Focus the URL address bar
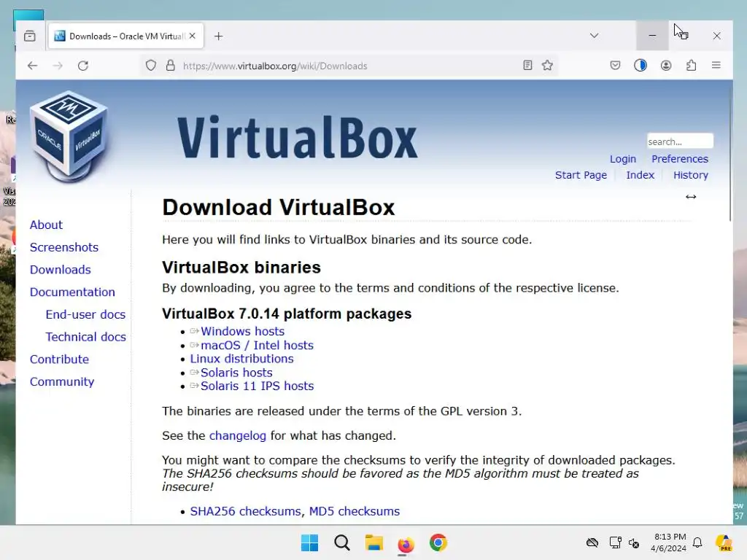Viewport: 747px width, 560px height. [x=350, y=66]
